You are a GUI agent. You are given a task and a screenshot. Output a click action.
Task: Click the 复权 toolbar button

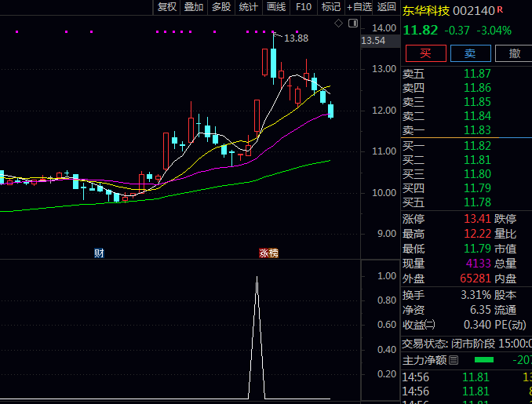point(166,7)
